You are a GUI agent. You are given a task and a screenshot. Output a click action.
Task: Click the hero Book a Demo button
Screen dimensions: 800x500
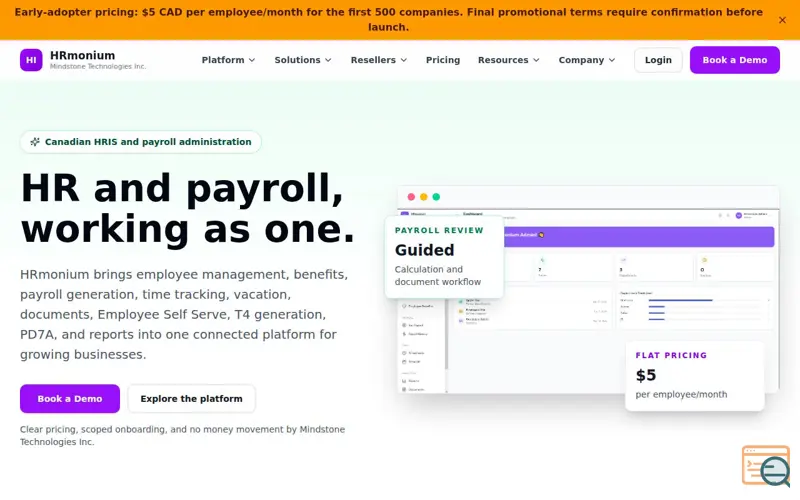click(x=70, y=398)
